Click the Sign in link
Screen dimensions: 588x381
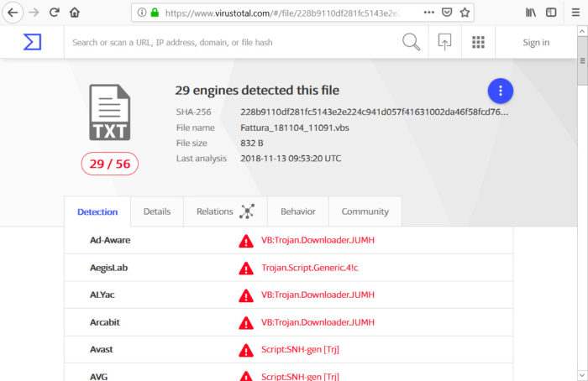(x=536, y=42)
